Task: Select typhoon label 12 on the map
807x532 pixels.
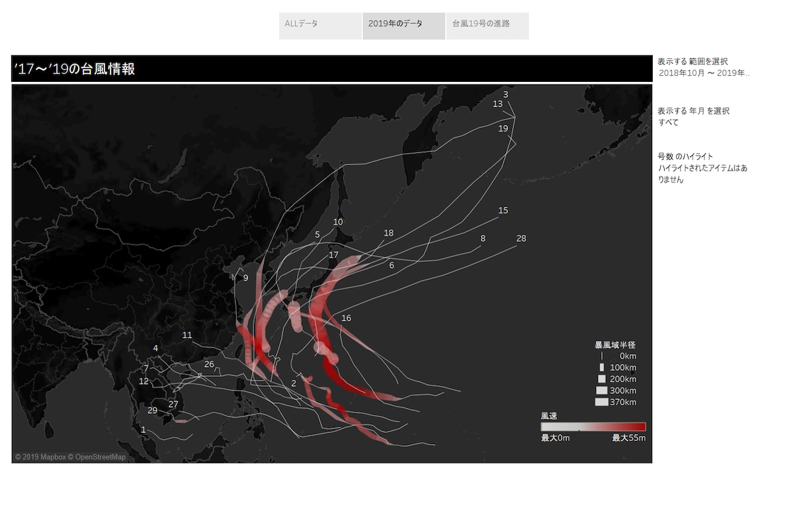Action: click(x=144, y=381)
